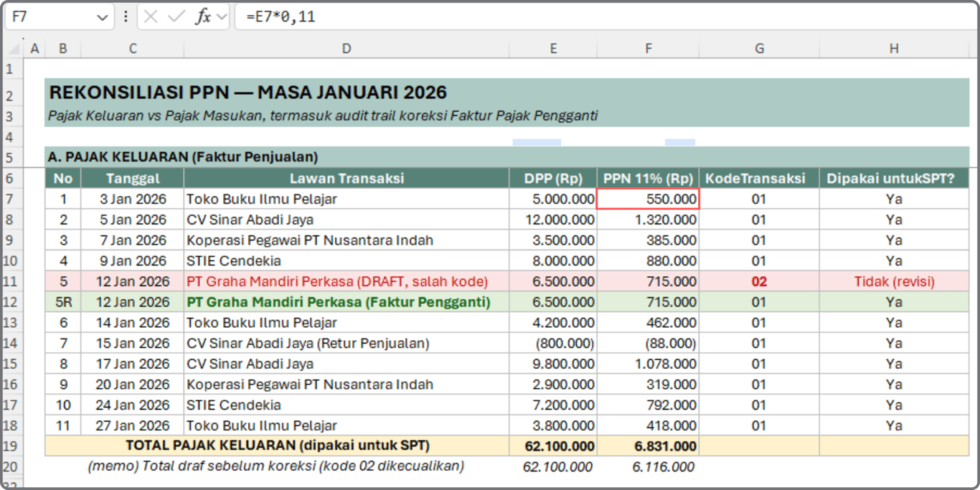
Task: Click the "Lawan Transaksi" header cell
Action: [347, 179]
